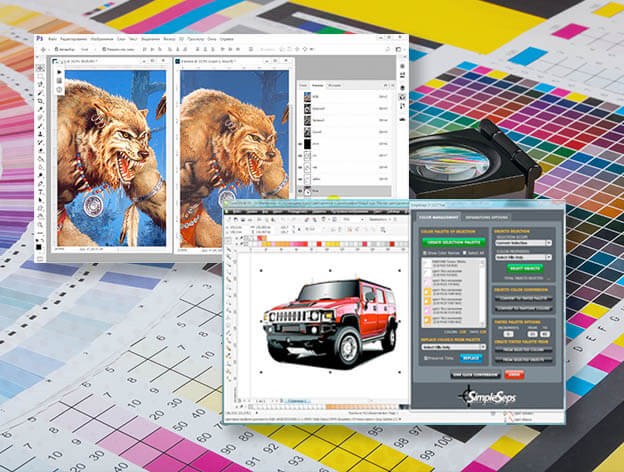Click the yellow swatch in CorelDRAW palette
624x472 pixels.
[332, 244]
